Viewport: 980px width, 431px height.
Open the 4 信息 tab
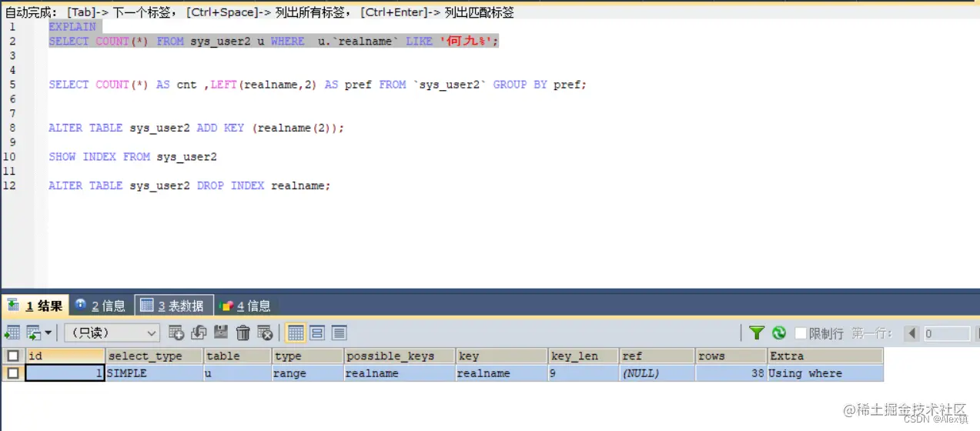[246, 306]
